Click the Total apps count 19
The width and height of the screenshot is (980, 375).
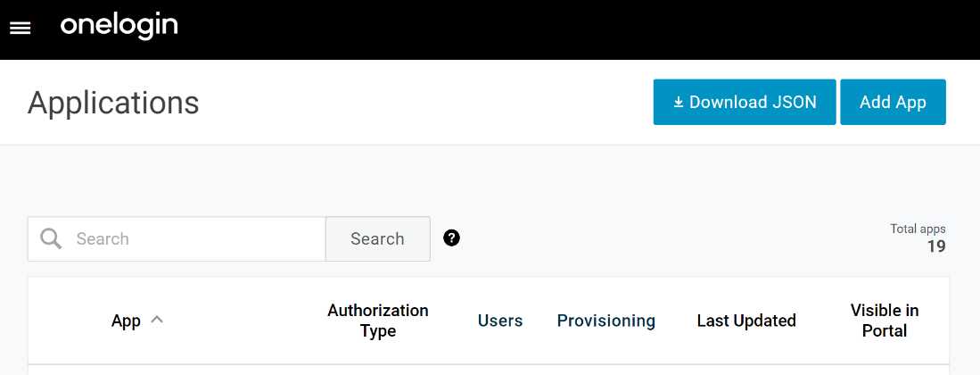pyautogui.click(x=935, y=246)
